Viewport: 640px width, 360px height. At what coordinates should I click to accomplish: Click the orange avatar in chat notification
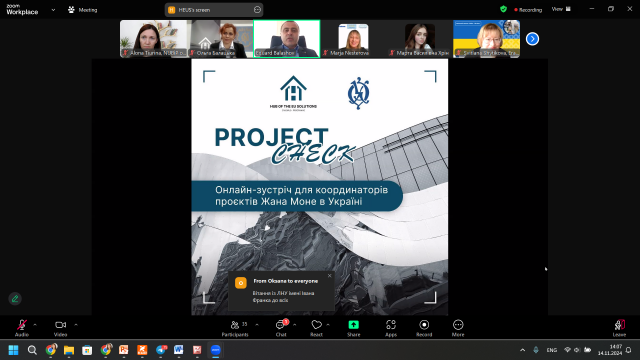pos(241,283)
